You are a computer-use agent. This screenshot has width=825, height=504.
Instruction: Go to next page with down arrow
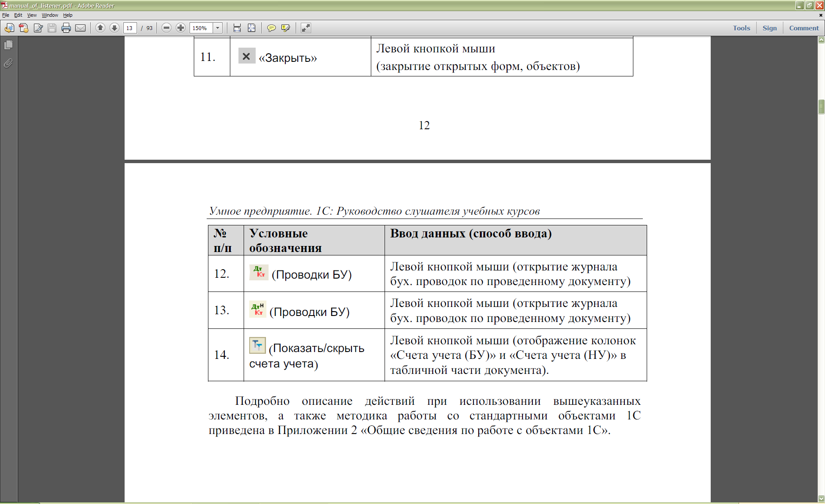(114, 28)
